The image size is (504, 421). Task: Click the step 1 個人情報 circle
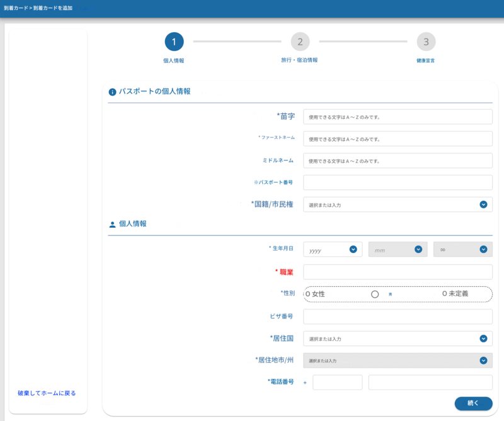[174, 42]
